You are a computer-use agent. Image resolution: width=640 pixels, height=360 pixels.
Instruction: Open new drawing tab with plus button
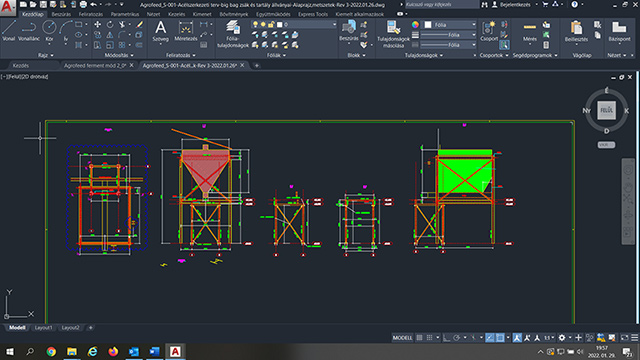coord(257,65)
